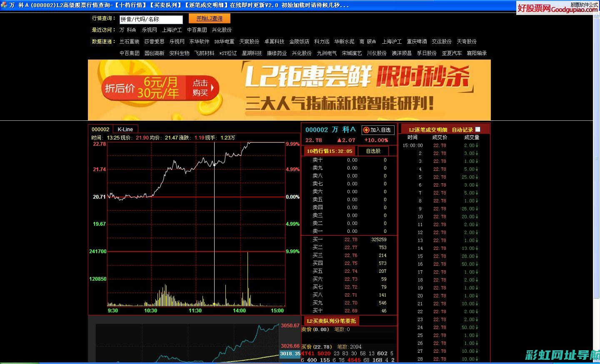Viewport: 600px width, 364px height.
Task: Open the *ST松辽 quick link
Action: click(x=228, y=53)
